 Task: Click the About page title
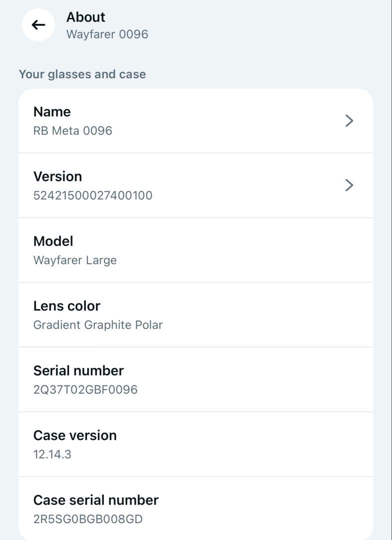tap(86, 17)
